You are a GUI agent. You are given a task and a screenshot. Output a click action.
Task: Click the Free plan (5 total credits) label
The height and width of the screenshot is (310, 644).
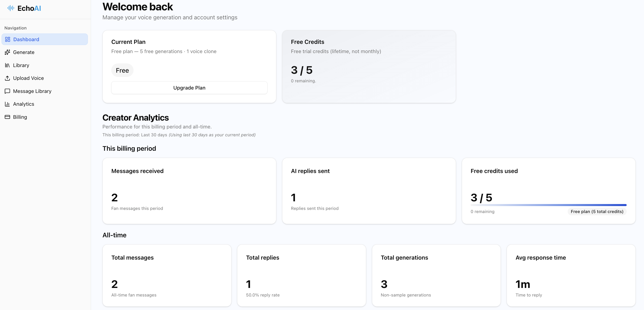597,211
